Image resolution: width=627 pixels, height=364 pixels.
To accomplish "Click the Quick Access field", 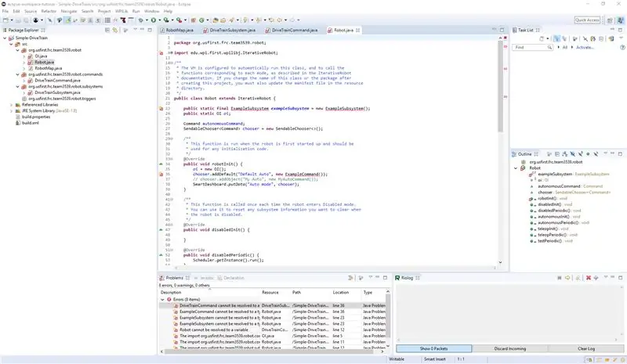I will pyautogui.click(x=587, y=20).
